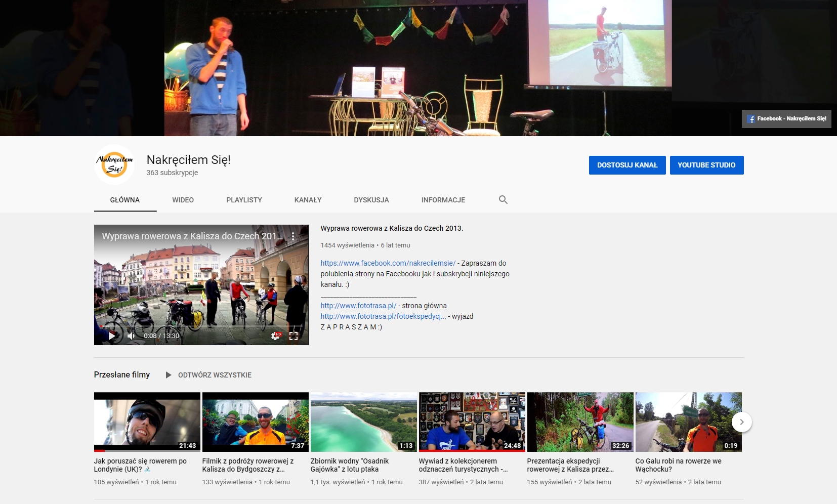Click ODTWÓRZ WSZYSTKIE play all

click(x=215, y=375)
